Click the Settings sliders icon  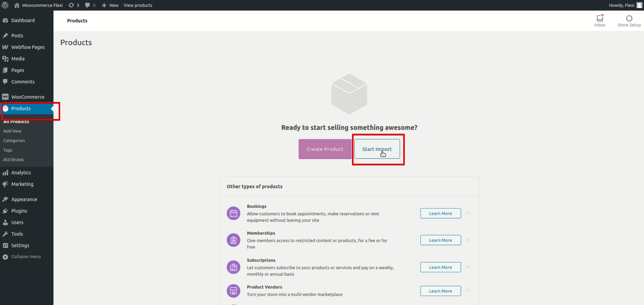[x=5, y=245]
